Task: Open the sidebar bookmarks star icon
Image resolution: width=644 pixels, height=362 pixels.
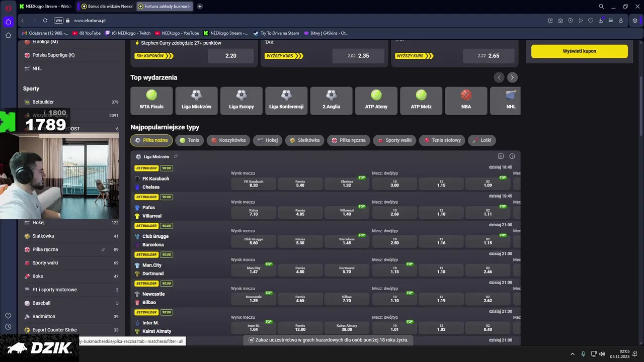Action: tap(8, 35)
